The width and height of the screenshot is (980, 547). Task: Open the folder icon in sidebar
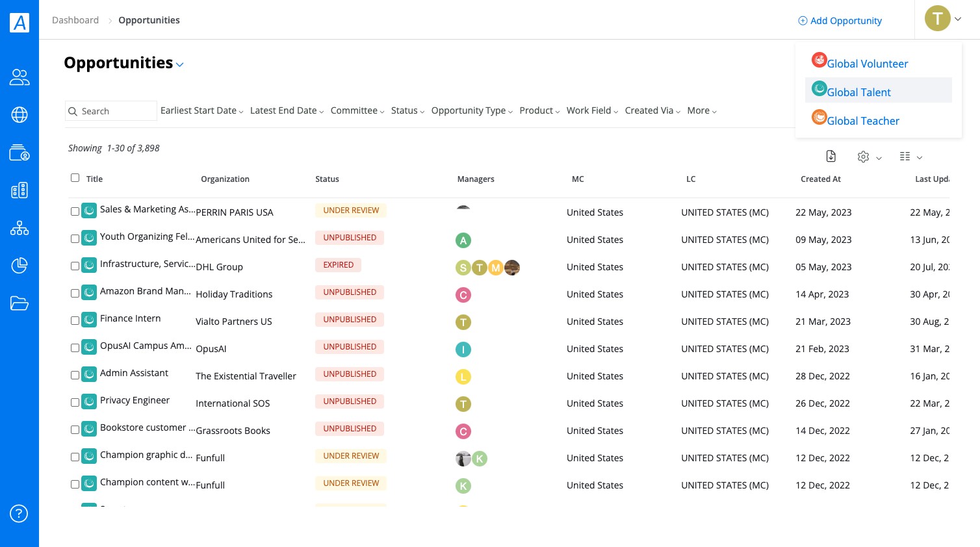pyautogui.click(x=19, y=303)
